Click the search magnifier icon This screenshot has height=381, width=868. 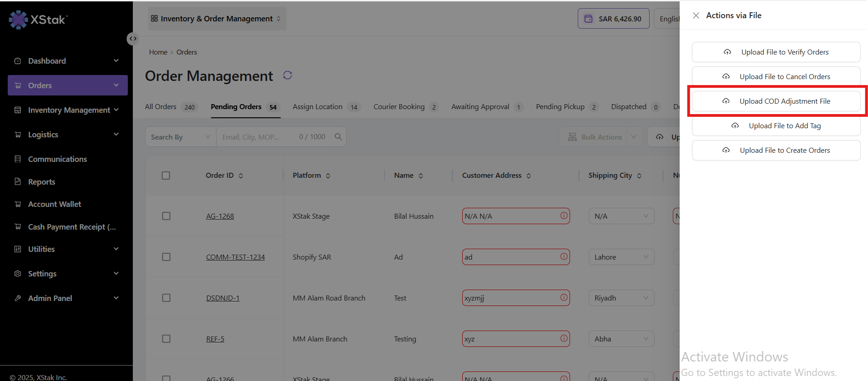click(338, 137)
